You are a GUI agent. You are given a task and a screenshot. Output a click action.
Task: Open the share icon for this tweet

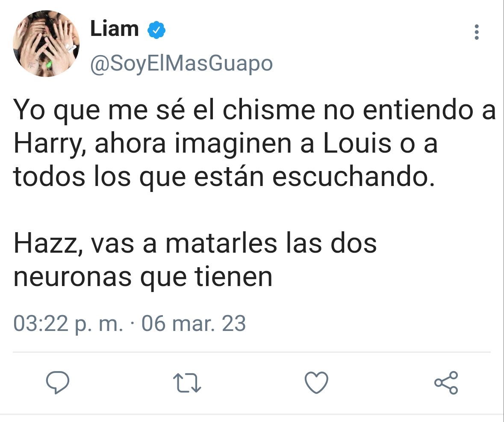(x=446, y=383)
